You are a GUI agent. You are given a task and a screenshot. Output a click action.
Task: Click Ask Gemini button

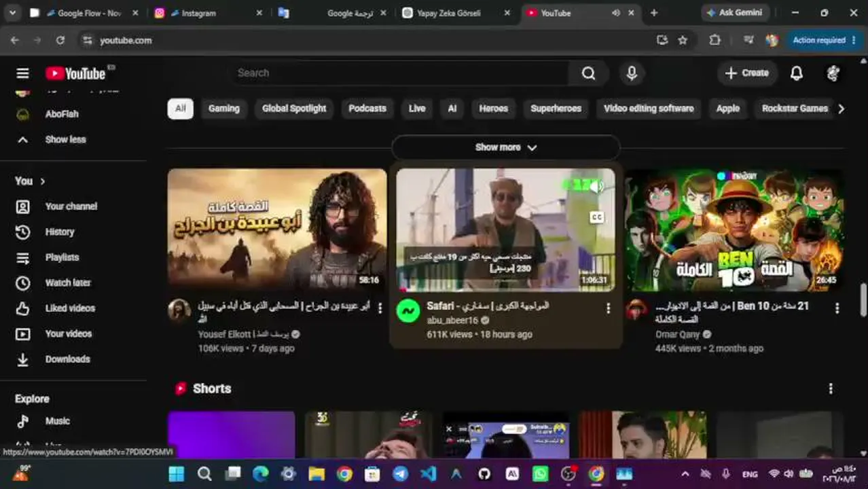(x=735, y=13)
